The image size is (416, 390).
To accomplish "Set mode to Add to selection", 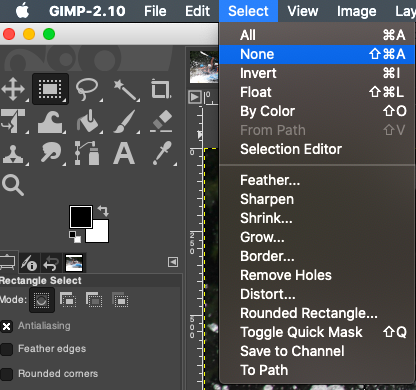I will (68, 300).
